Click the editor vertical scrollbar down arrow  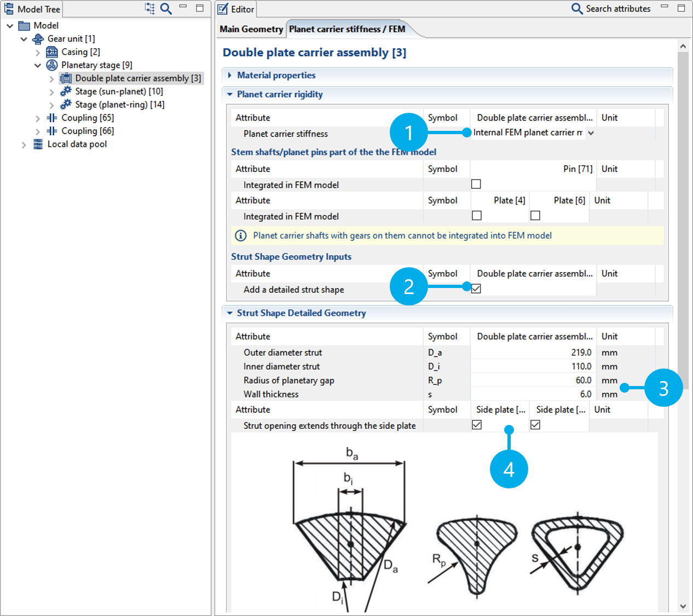[x=683, y=606]
